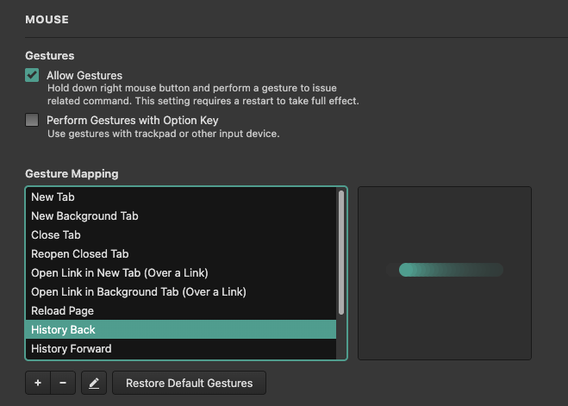Select History Back gesture row
Viewport: 568px width, 406px height.
[181, 330]
